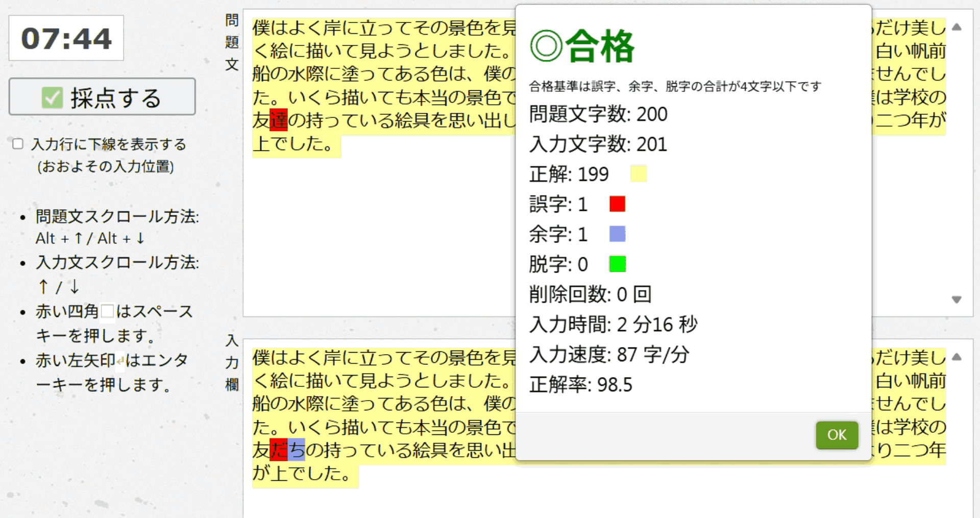Dismiss the results dialog with OK
This screenshot has height=518, width=980.
837,435
